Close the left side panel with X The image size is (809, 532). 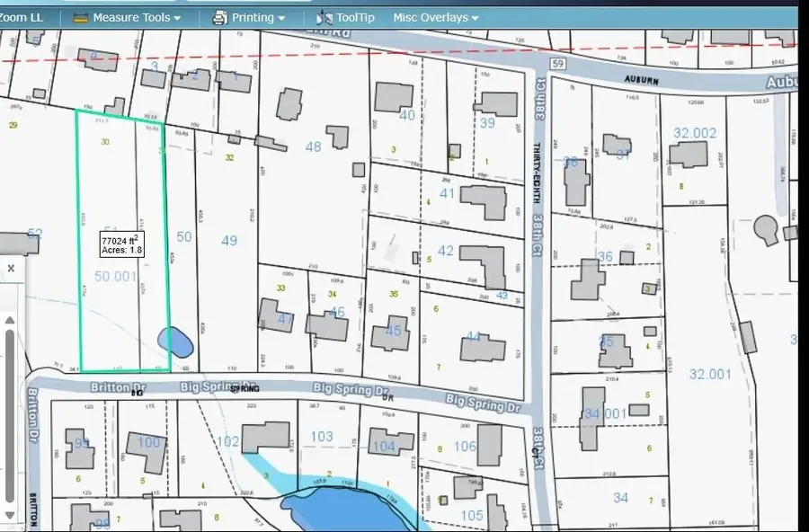(11, 268)
